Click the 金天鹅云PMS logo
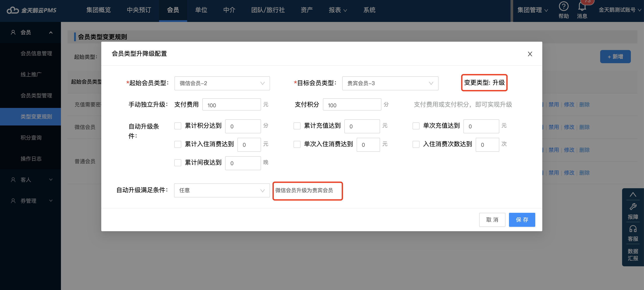 tap(32, 10)
